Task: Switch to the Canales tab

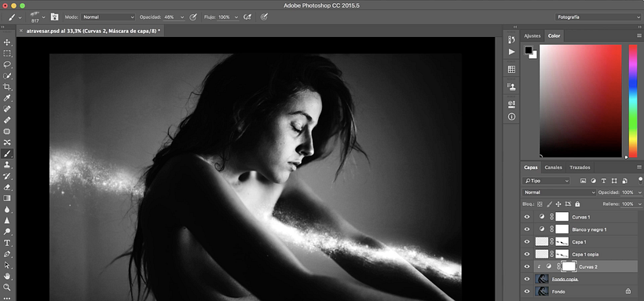Action: click(x=553, y=167)
